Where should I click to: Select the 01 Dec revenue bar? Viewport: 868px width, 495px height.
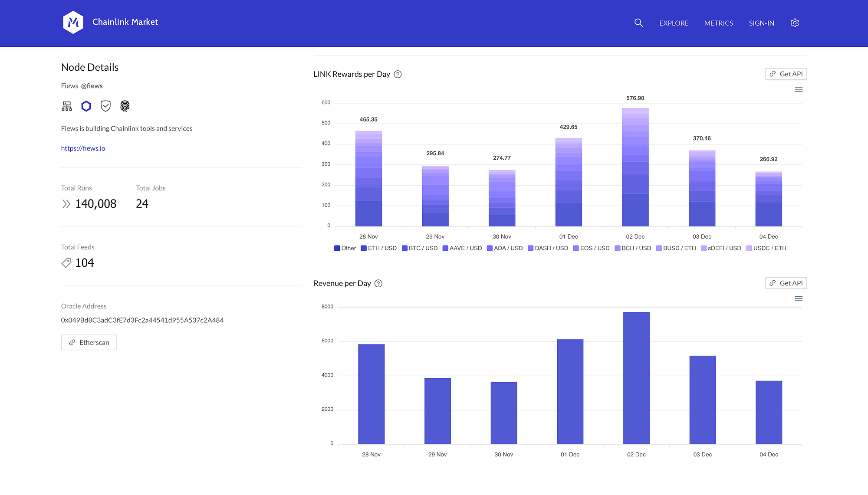click(570, 392)
